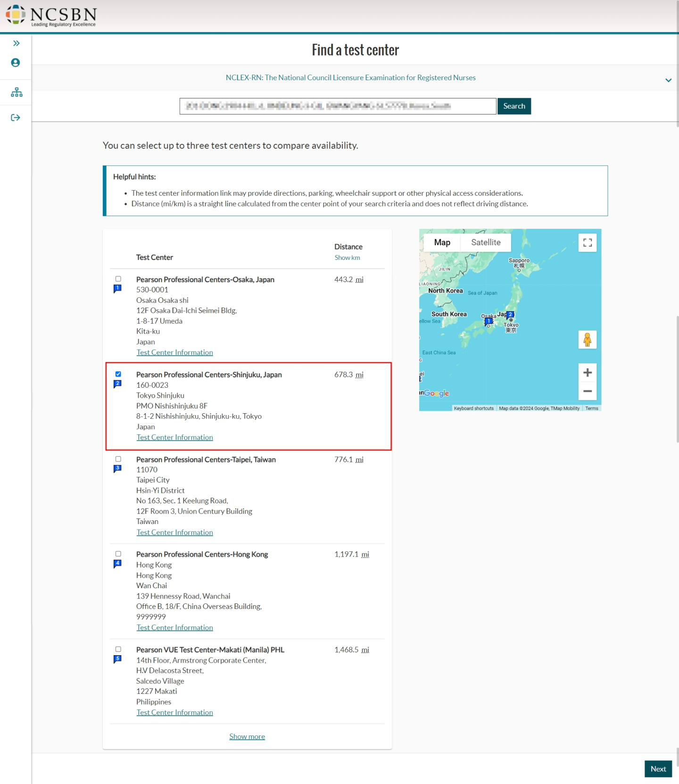Screen dimensions: 679x784
Task: Select the Map view tab
Action: [x=442, y=242]
